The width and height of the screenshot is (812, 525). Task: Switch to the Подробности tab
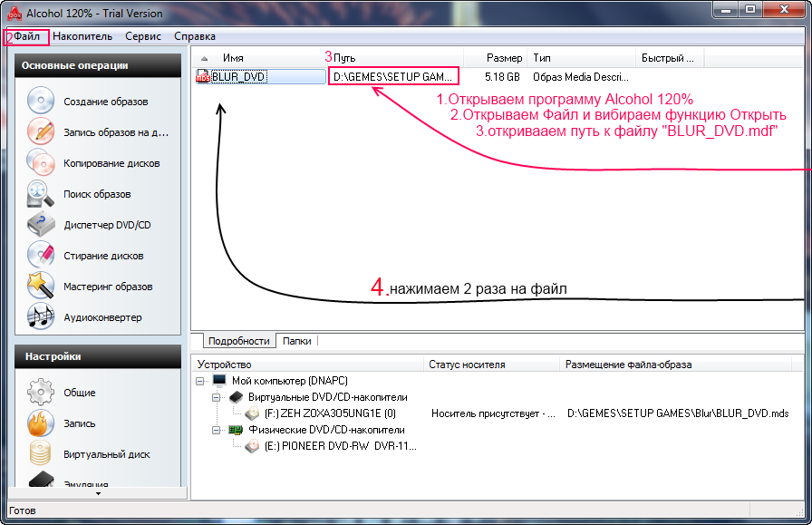point(238,341)
